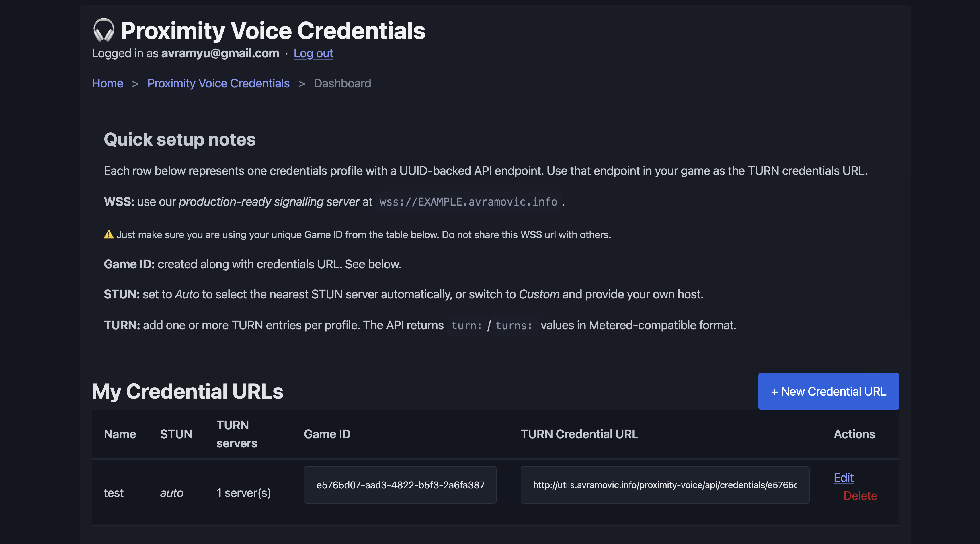Click the wss://EXAMPLE.avramovic.info code snippet

468,201
